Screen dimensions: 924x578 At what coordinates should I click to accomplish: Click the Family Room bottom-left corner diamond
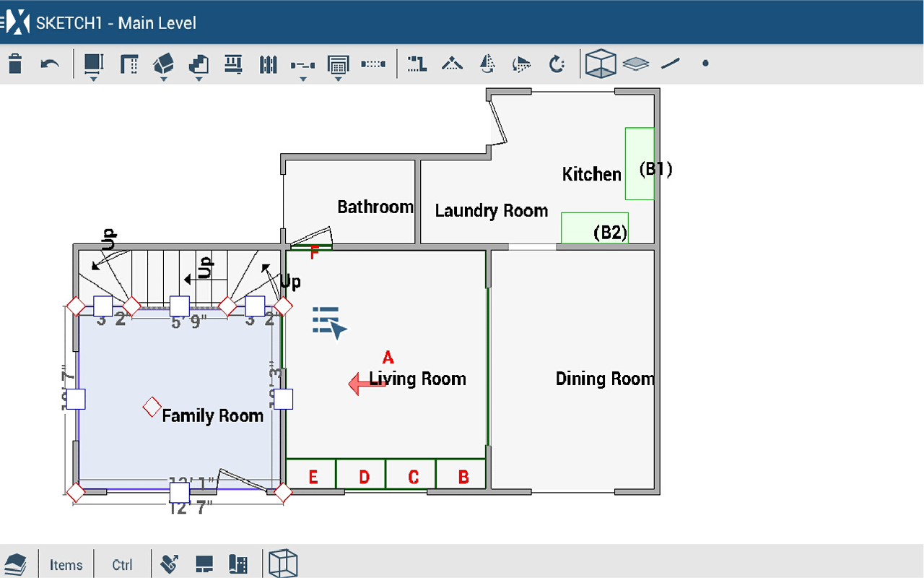coord(76,493)
